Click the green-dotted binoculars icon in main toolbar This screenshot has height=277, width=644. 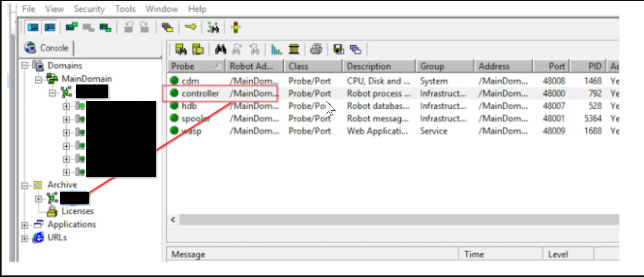pyautogui.click(x=213, y=28)
